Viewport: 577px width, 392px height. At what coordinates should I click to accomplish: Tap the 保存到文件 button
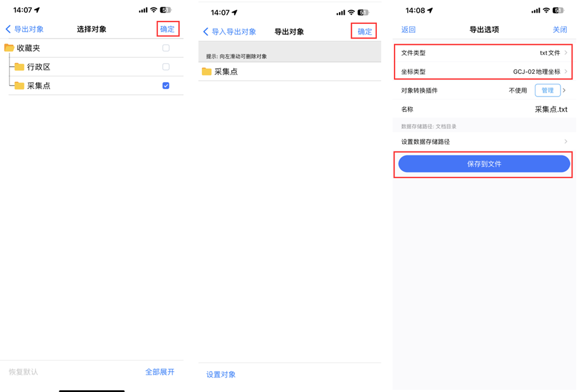click(484, 163)
